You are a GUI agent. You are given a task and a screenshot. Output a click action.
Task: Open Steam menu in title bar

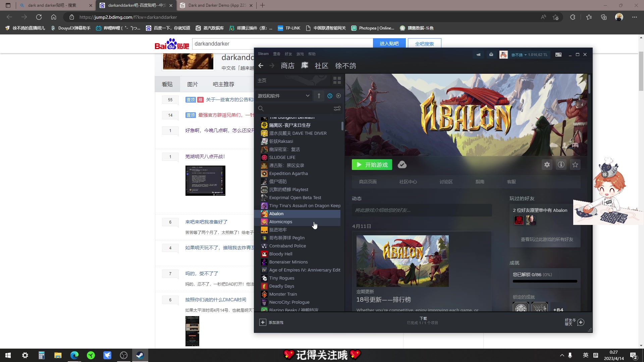click(263, 54)
